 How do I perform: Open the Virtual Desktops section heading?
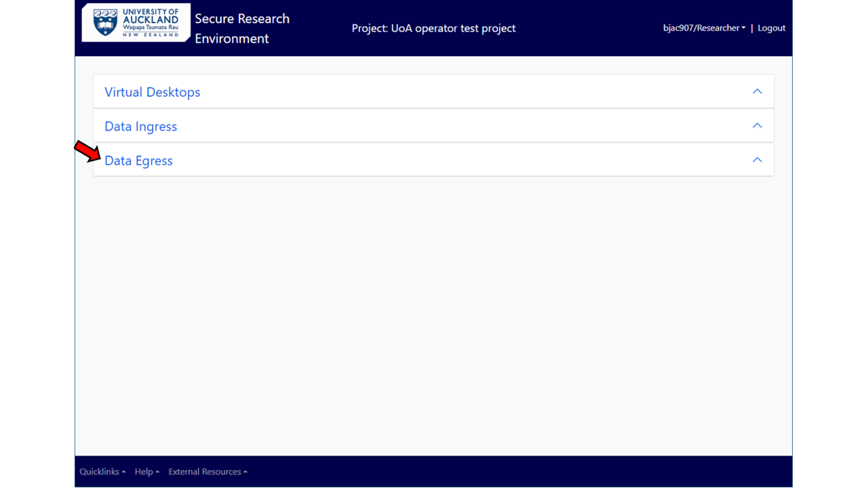(x=153, y=92)
